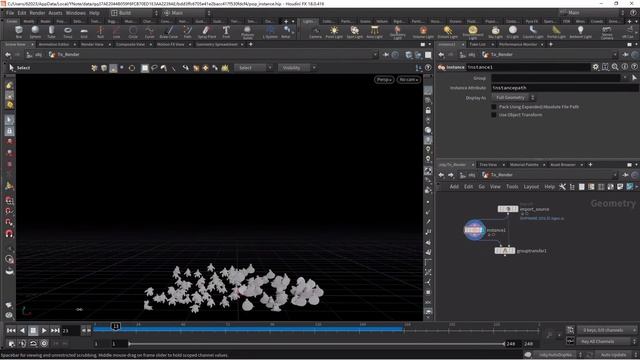Screen dimensions: 640x360
Task: Open the Render menu
Action: tap(37, 13)
